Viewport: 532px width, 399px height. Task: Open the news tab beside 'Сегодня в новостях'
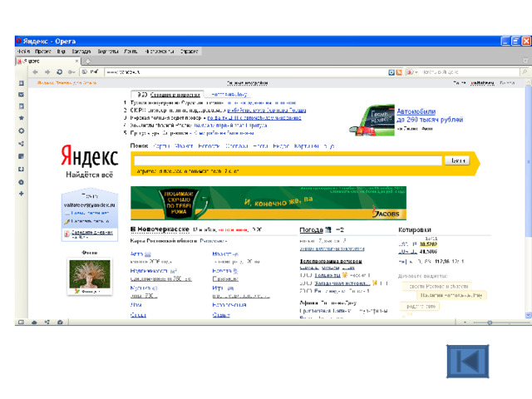click(229, 94)
